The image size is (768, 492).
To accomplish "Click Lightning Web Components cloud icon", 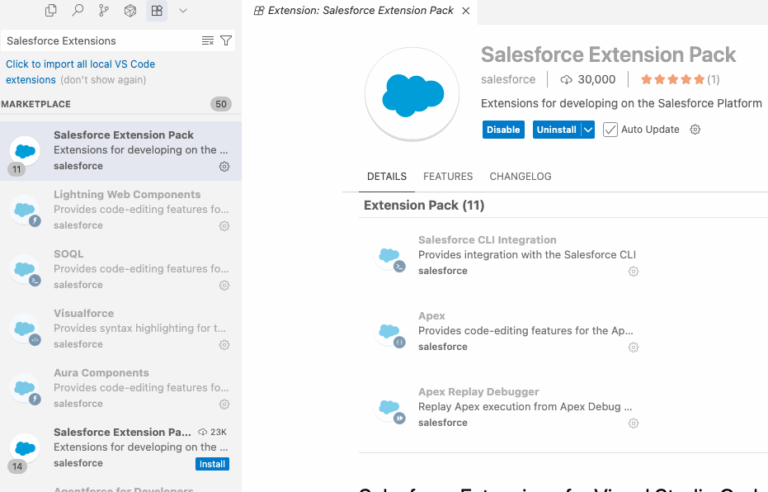I will (x=25, y=211).
